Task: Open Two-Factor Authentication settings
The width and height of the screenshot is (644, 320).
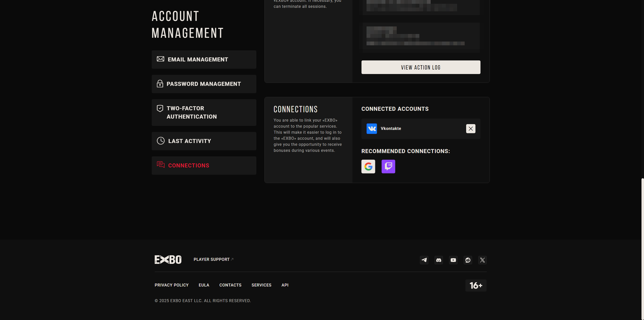Action: [204, 113]
